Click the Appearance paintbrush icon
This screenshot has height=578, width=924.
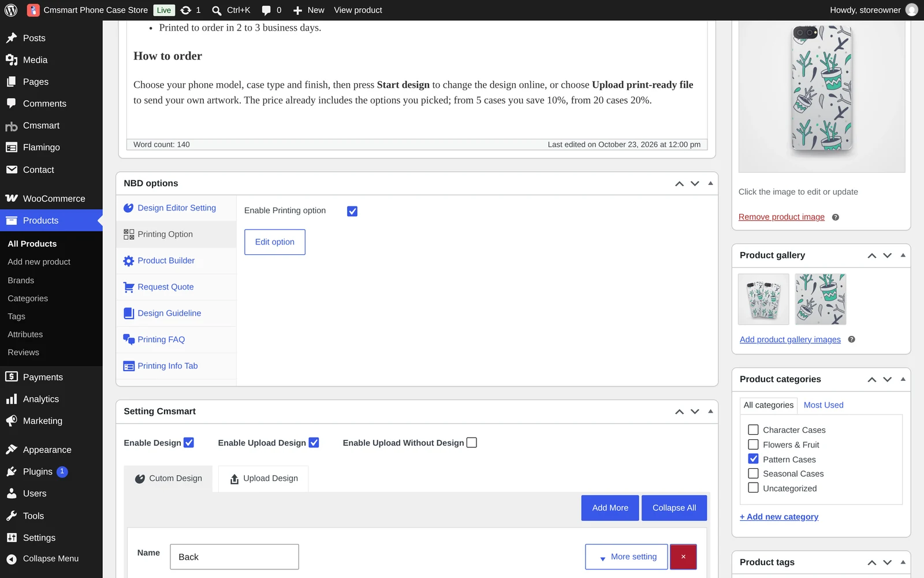pyautogui.click(x=12, y=450)
